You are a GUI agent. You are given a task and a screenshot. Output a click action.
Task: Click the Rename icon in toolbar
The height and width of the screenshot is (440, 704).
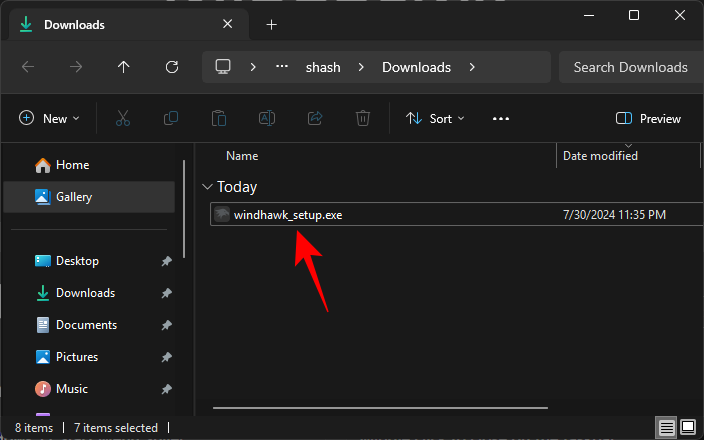(x=267, y=118)
